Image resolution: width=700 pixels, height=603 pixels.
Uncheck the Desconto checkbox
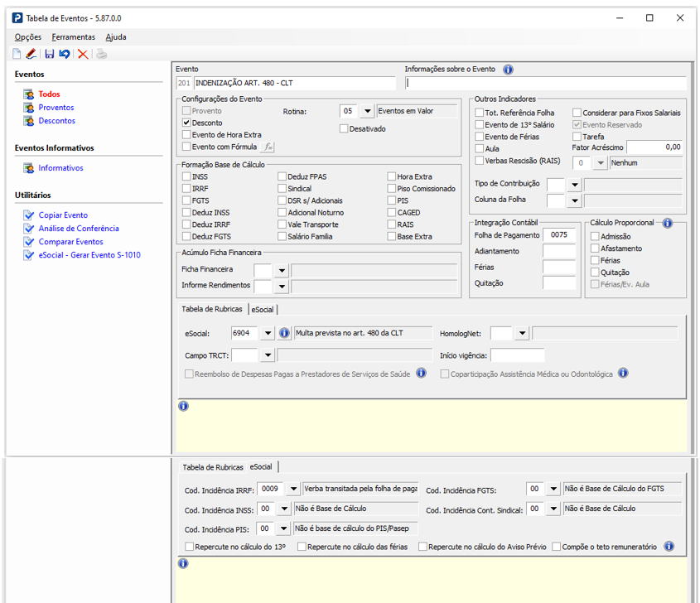pyautogui.click(x=186, y=123)
